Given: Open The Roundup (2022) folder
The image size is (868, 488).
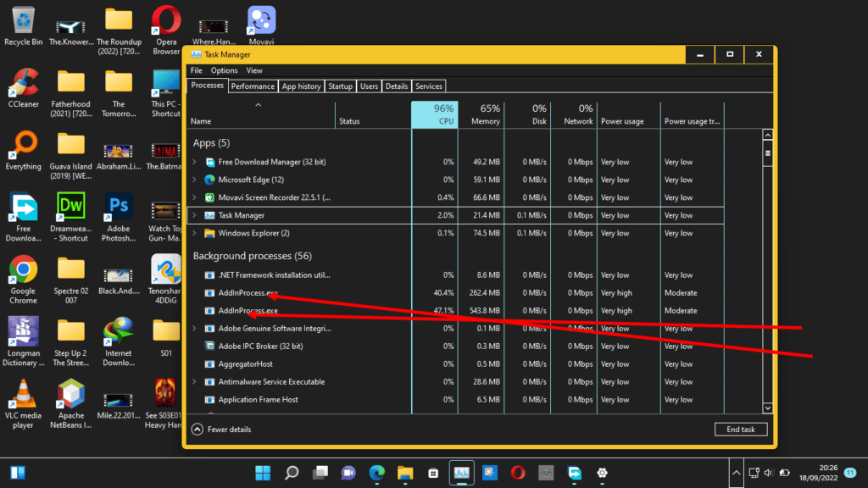Looking at the screenshot, I should [x=119, y=30].
